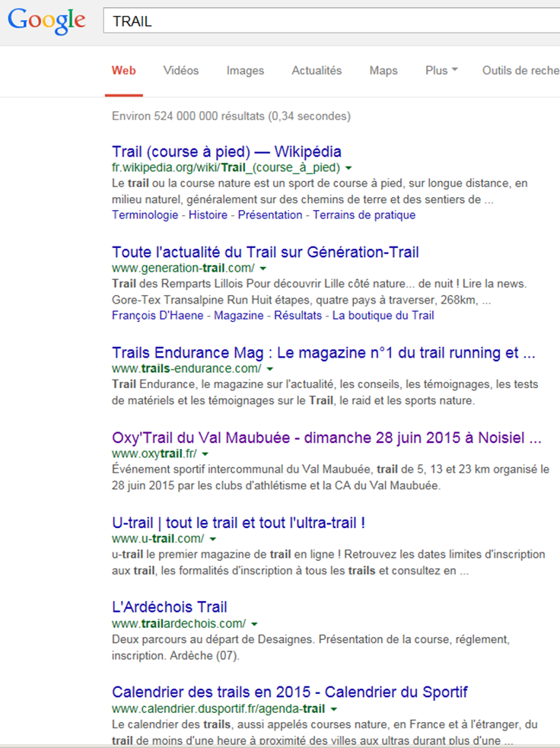
Task: Expand arrow next to trails-endurance.com URL
Action: 269,369
